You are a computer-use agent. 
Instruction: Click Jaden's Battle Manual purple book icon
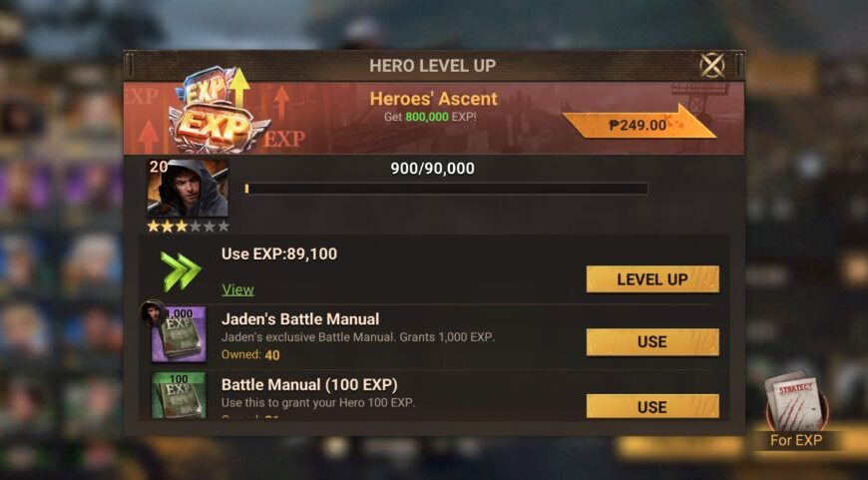[x=179, y=334]
